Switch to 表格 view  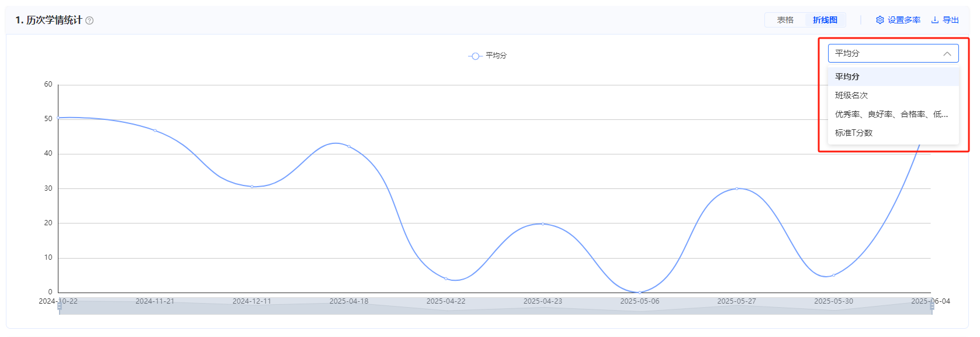coord(785,20)
